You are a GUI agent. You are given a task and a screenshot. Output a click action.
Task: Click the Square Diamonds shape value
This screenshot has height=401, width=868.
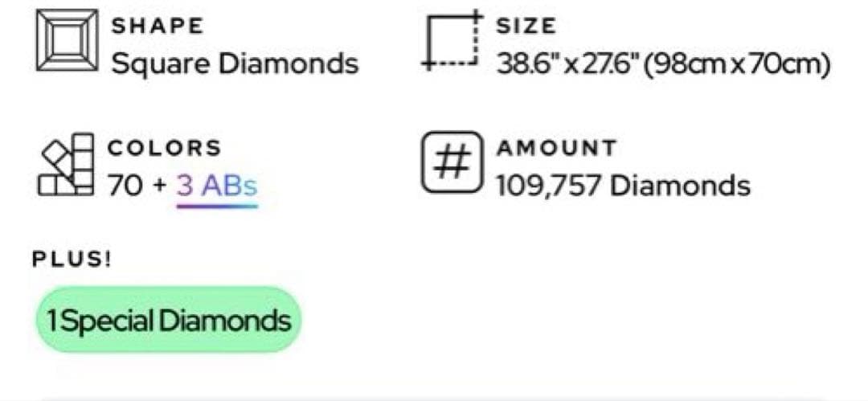(x=235, y=63)
